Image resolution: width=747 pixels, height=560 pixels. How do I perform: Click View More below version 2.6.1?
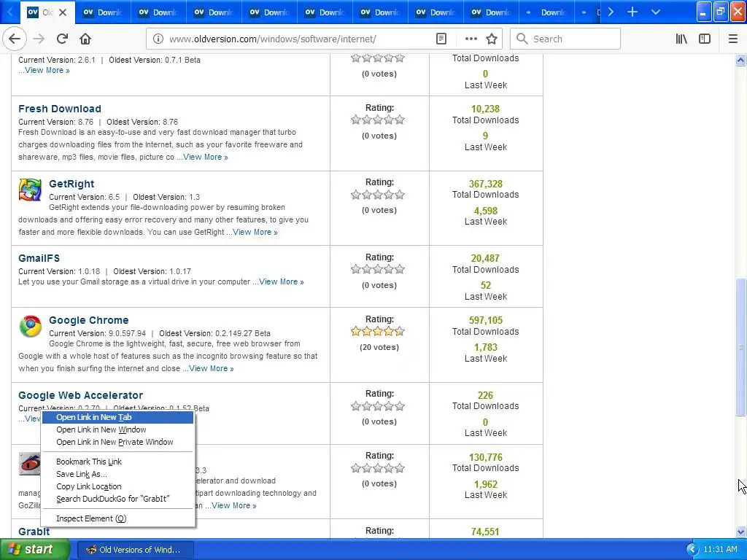coord(47,70)
